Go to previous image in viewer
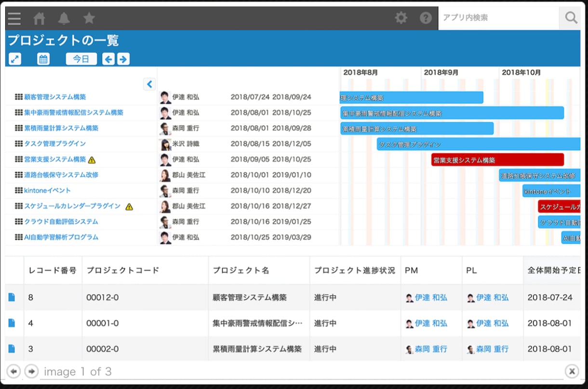The height and width of the screenshot is (389, 588). (x=13, y=371)
